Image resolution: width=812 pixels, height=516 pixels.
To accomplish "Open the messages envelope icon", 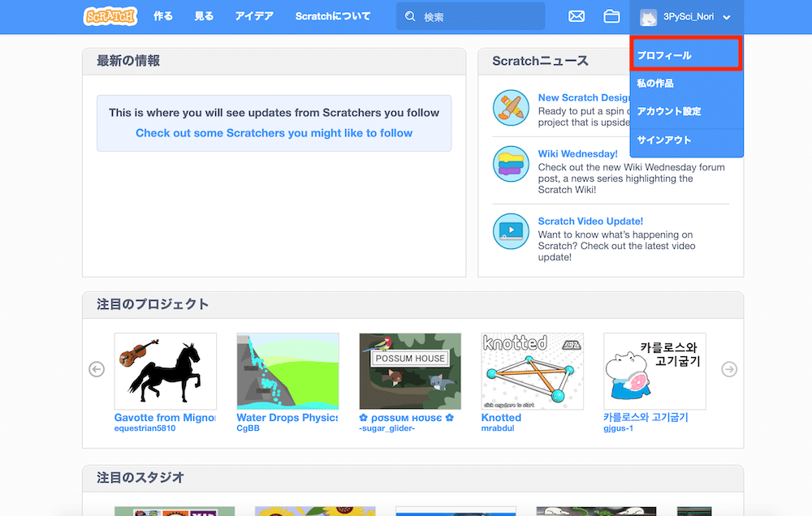I will point(577,16).
